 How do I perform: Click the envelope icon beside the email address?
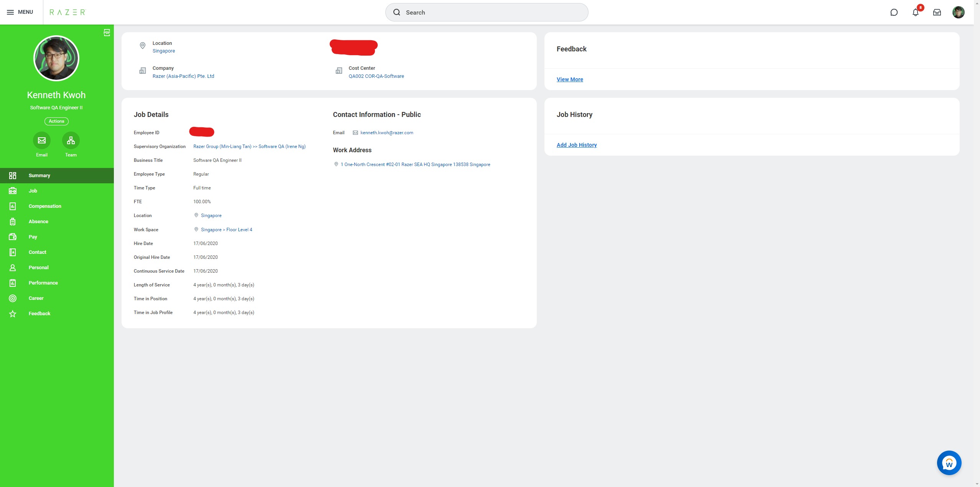click(x=355, y=133)
